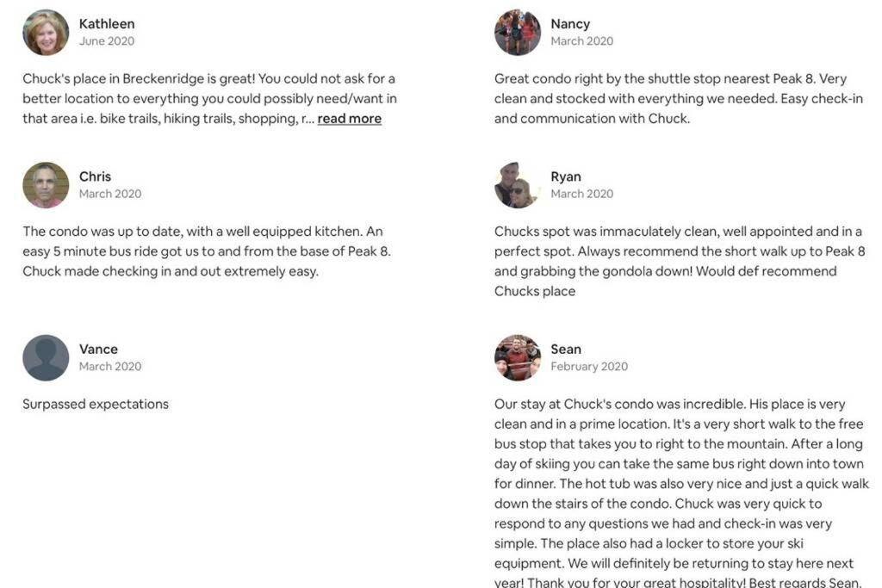Expand Kathleen's review with read more
This screenshot has height=588, width=882.
(x=350, y=119)
